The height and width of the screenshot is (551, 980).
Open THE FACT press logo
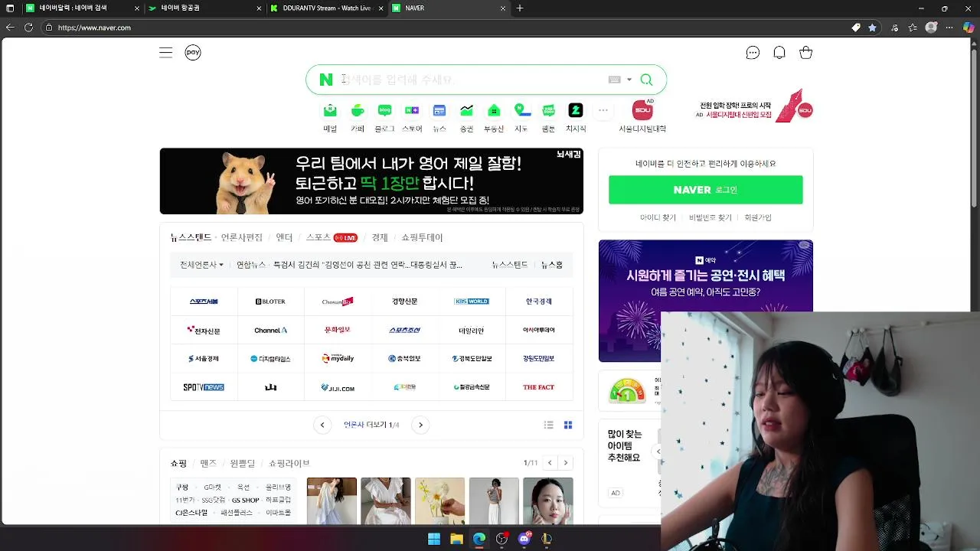(538, 387)
